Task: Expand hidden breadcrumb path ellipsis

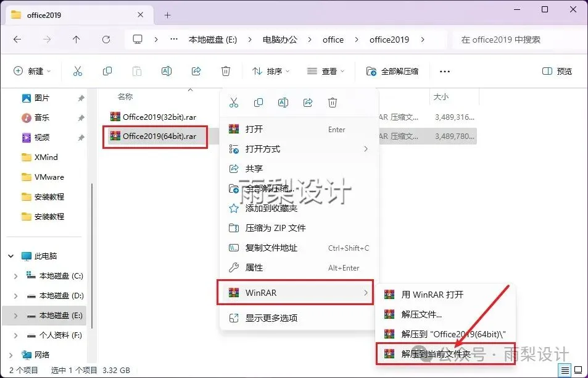Action: pos(174,39)
